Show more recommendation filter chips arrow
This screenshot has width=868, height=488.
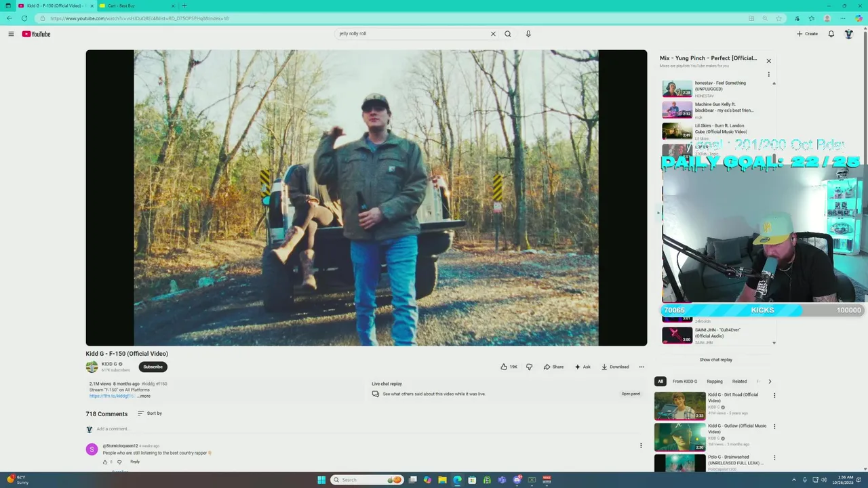pos(769,382)
